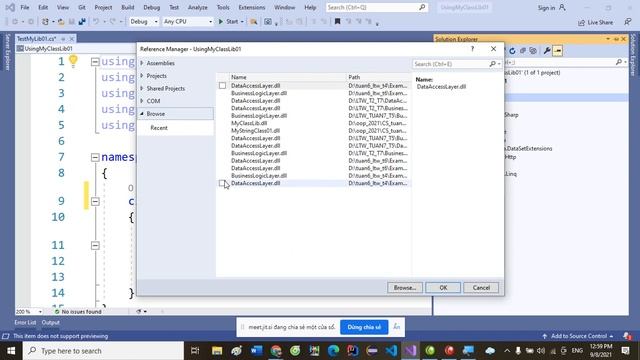Click the Reference Manager help question mark
The image size is (640, 360).
point(472,49)
